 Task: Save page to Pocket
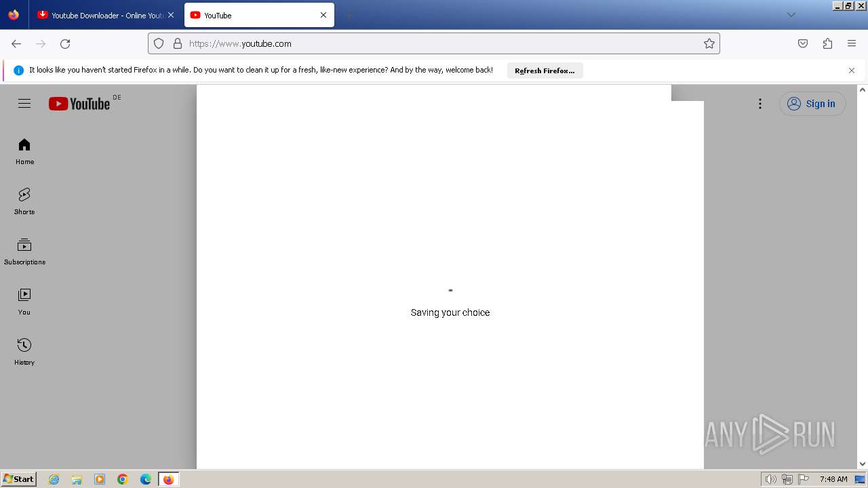point(803,43)
